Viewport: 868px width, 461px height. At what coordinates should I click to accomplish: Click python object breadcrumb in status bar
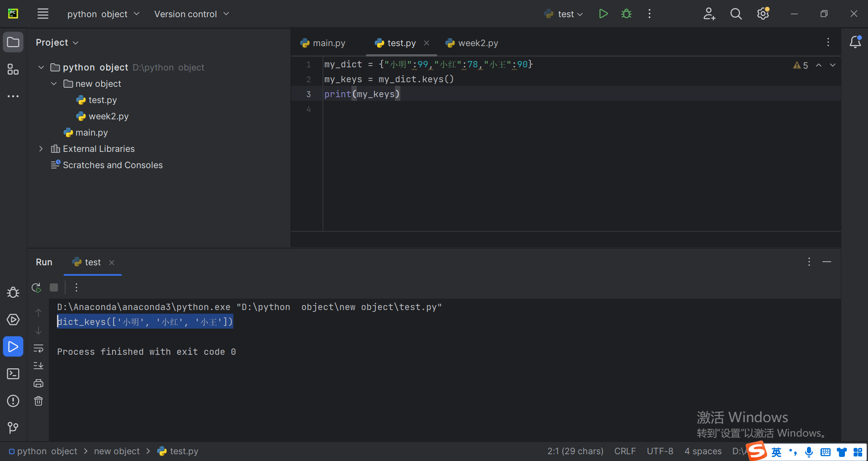pyautogui.click(x=43, y=451)
